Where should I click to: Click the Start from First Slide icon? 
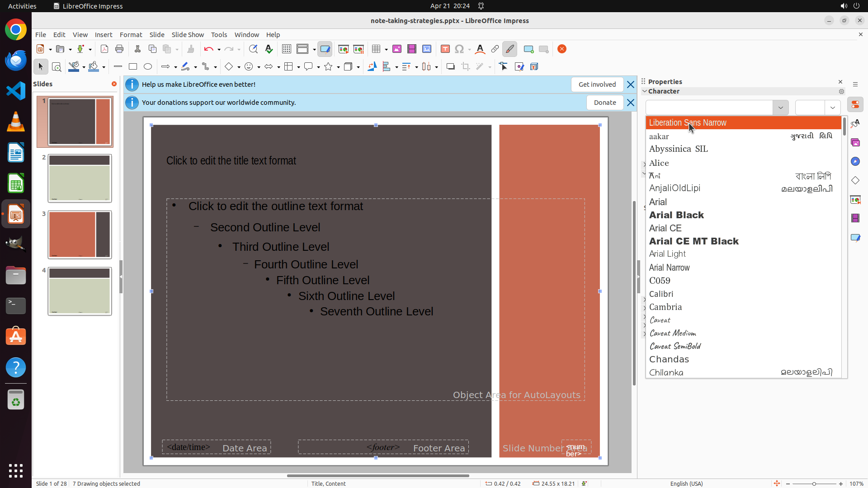click(x=344, y=49)
